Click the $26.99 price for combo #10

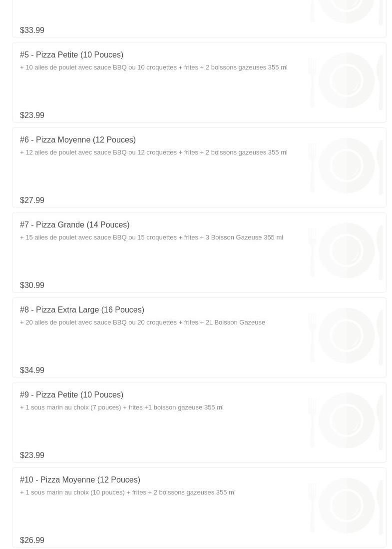click(x=32, y=540)
